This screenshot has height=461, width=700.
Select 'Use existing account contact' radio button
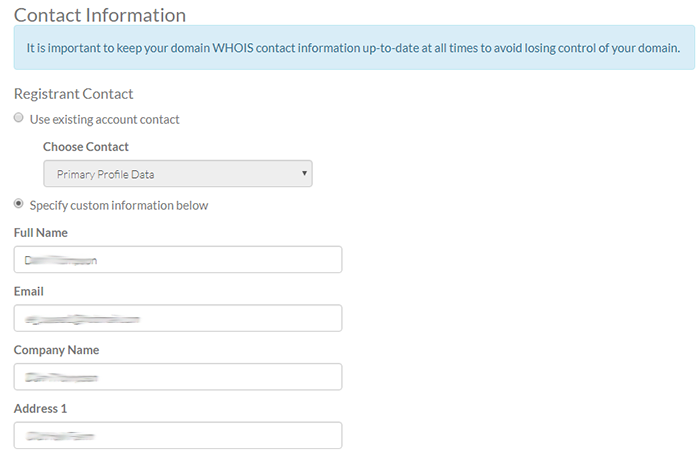pos(18,118)
